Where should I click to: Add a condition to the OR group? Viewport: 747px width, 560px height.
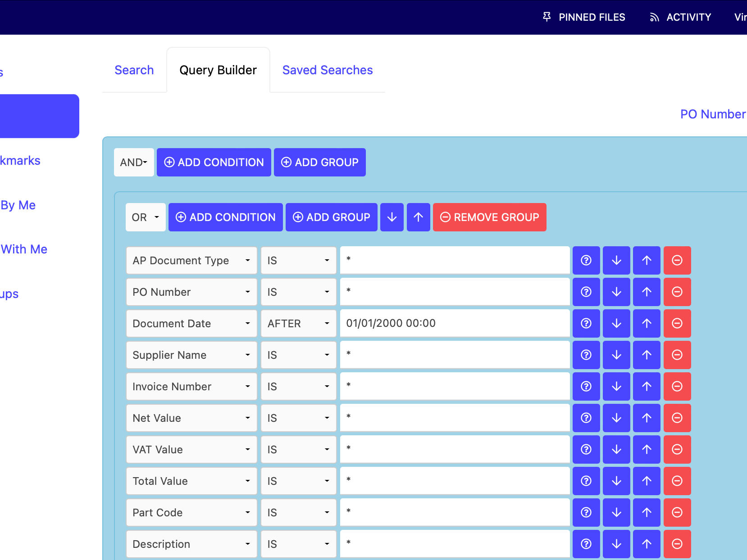click(x=226, y=217)
